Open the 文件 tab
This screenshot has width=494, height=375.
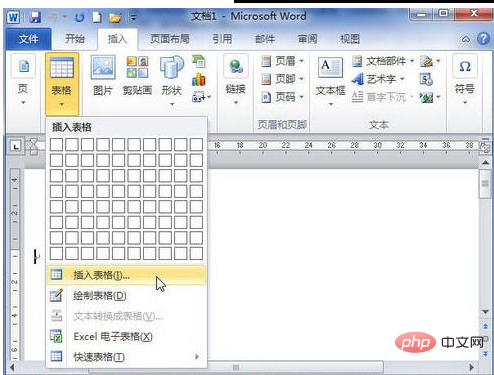[x=28, y=39]
